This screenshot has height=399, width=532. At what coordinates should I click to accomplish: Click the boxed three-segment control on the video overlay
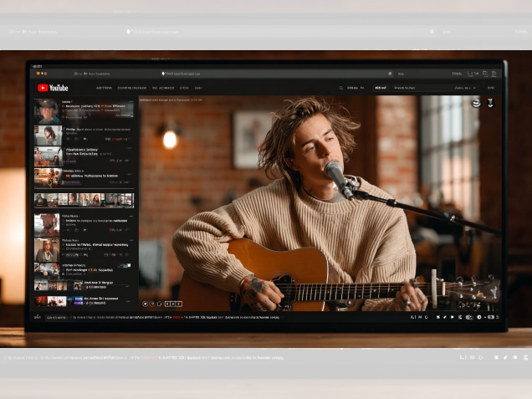(x=173, y=304)
